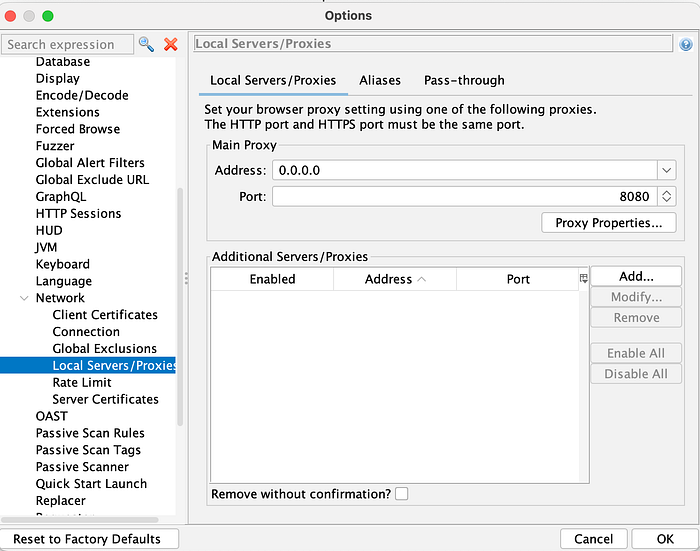Select OAST in options tree
This screenshot has width=700, height=551.
51,416
